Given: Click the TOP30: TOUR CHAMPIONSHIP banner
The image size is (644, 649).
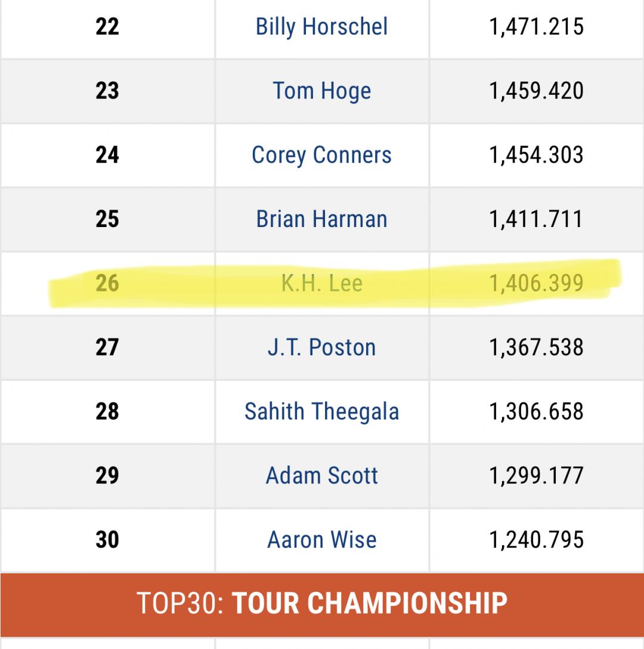Looking at the screenshot, I should 321,603.
